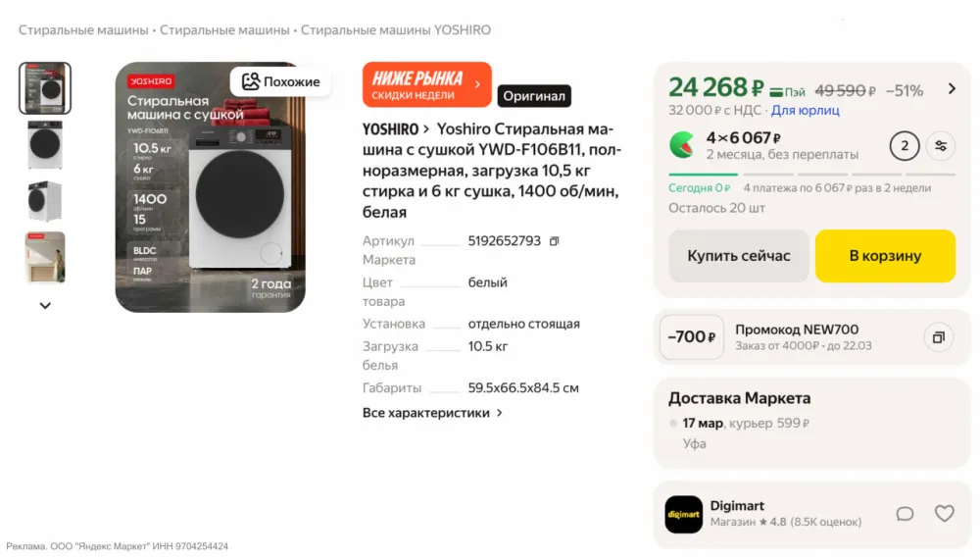Open payment plan settings sliders icon
The width and height of the screenshot is (980, 560).
(x=941, y=146)
